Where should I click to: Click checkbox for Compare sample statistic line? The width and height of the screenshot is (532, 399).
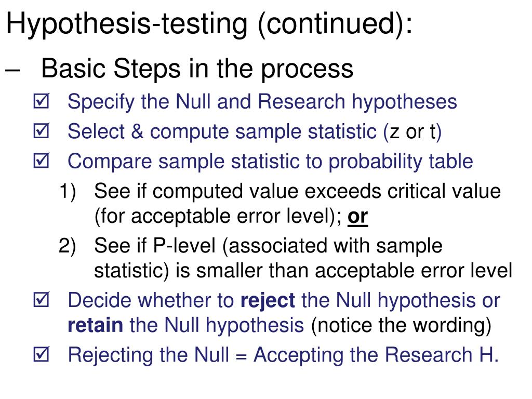click(42, 161)
